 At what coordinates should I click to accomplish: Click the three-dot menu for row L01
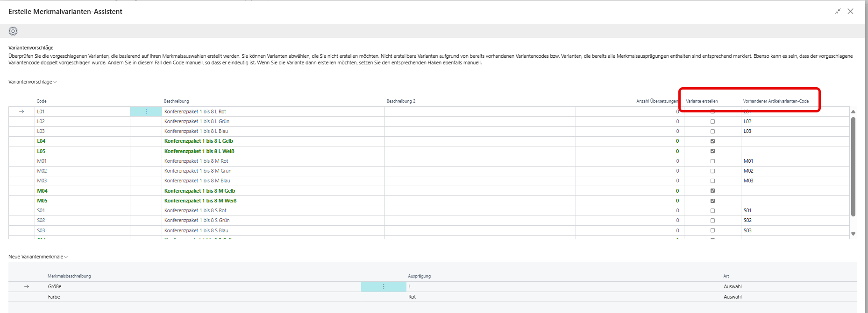(x=146, y=111)
